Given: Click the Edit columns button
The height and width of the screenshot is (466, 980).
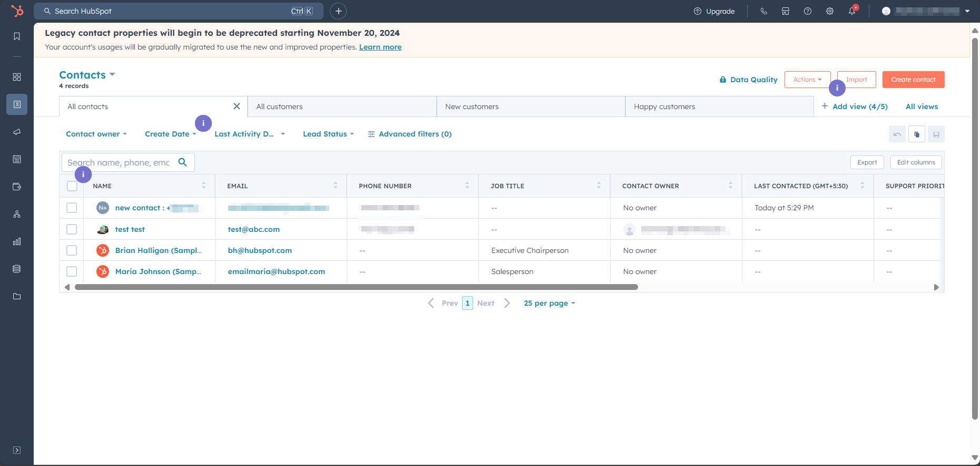Looking at the screenshot, I should (916, 162).
